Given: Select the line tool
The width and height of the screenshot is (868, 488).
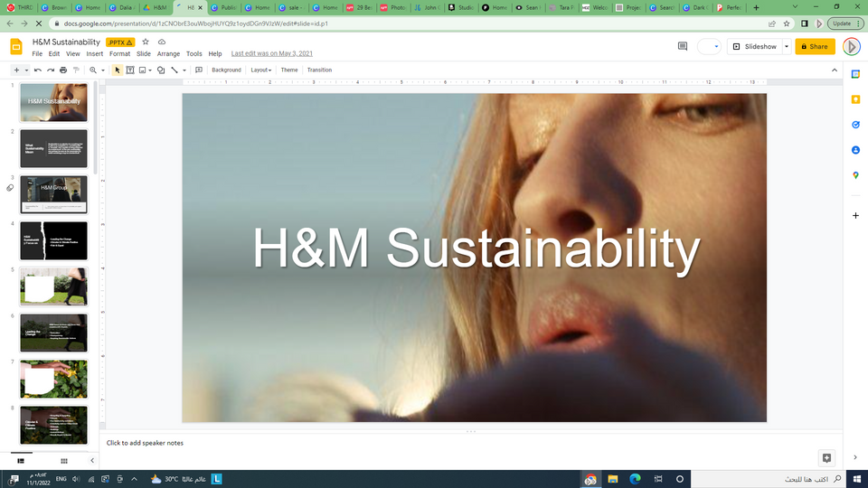Looking at the screenshot, I should coord(175,70).
